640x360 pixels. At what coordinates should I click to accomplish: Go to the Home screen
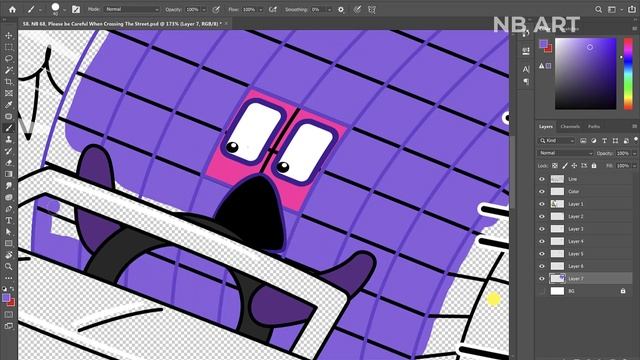12,9
